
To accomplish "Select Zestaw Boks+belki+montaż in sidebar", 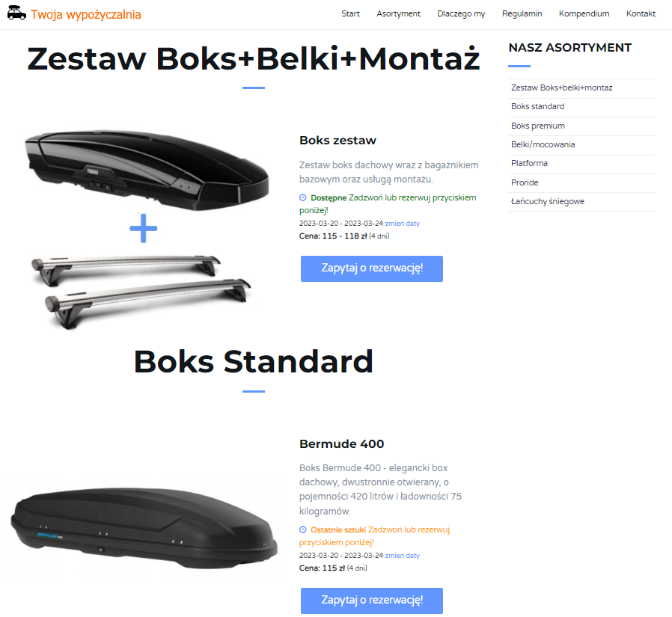I will click(562, 88).
